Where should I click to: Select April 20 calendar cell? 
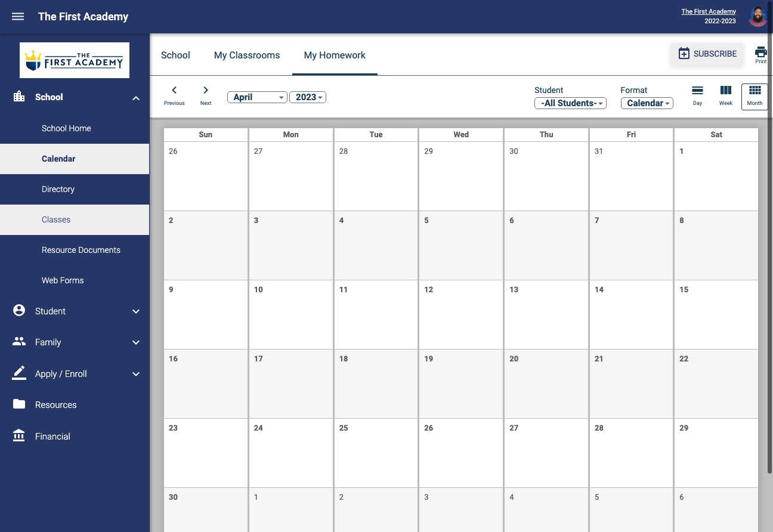pos(546,383)
